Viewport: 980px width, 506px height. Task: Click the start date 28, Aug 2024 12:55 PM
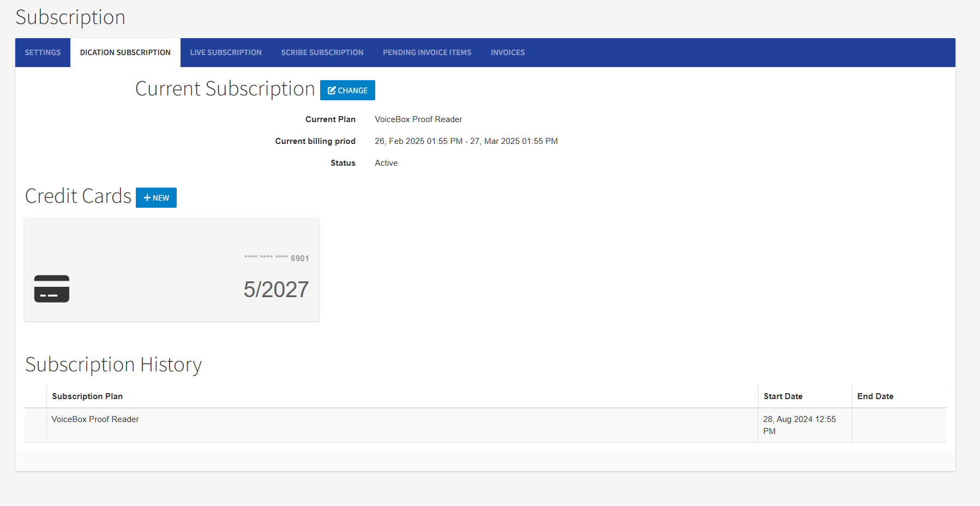click(x=799, y=425)
